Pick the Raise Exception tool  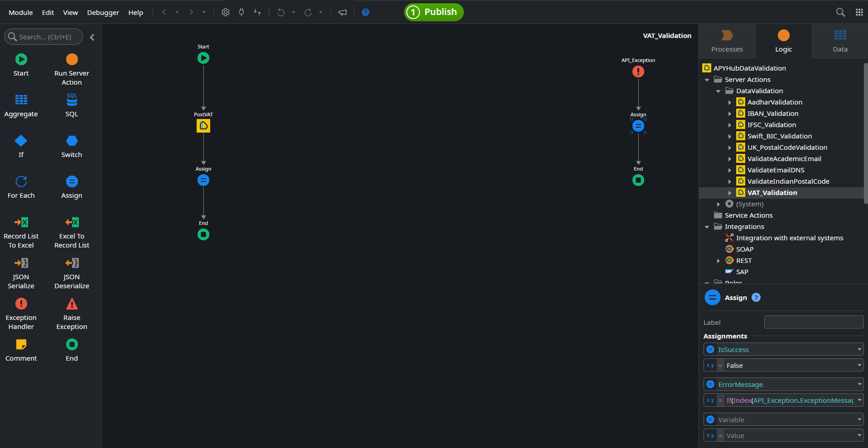pos(72,314)
